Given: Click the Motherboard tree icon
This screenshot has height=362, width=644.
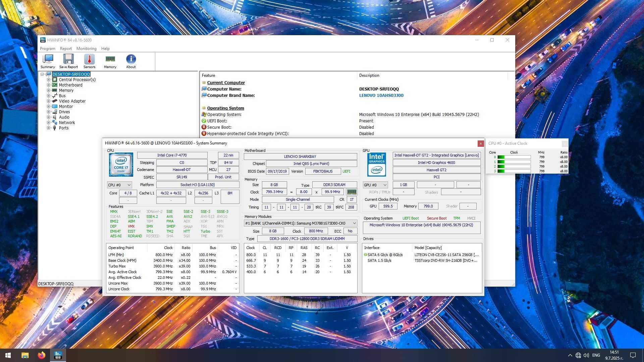Looking at the screenshot, I should (55, 85).
